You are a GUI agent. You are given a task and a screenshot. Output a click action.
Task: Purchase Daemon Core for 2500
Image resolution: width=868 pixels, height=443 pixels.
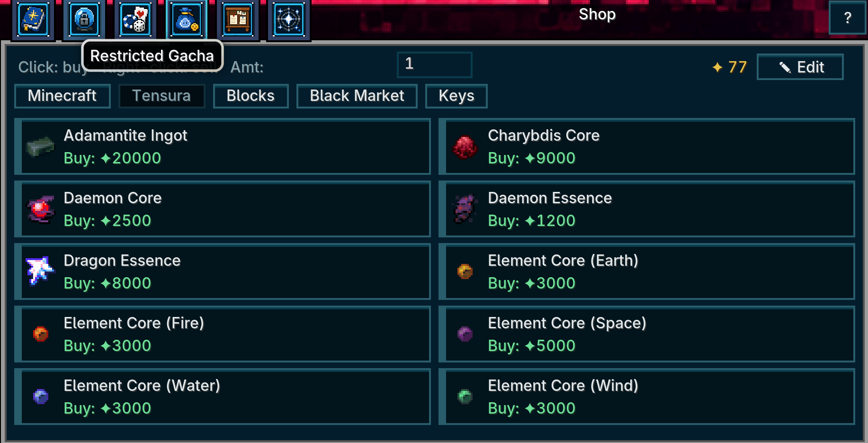tap(223, 209)
